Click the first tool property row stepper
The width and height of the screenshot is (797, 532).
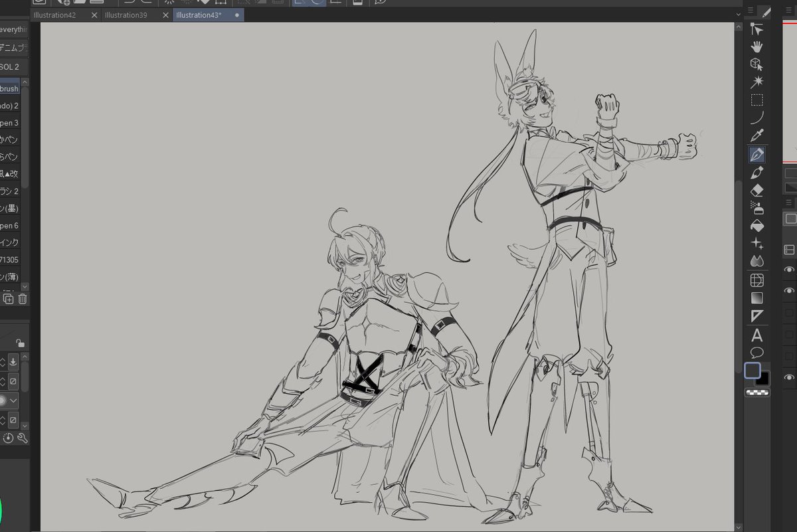coord(2,363)
